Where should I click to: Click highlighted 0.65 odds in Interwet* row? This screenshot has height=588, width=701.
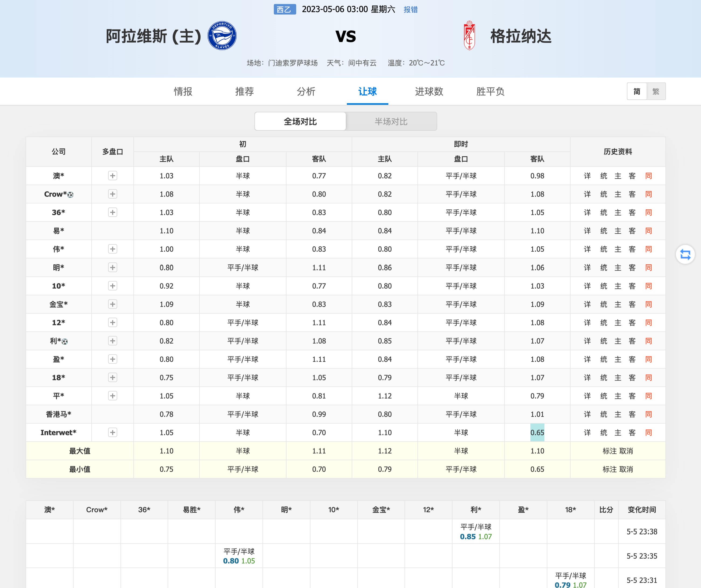(x=537, y=433)
